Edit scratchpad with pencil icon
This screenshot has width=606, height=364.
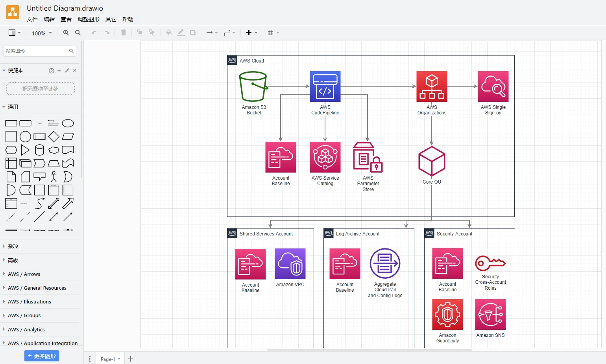[x=67, y=70]
